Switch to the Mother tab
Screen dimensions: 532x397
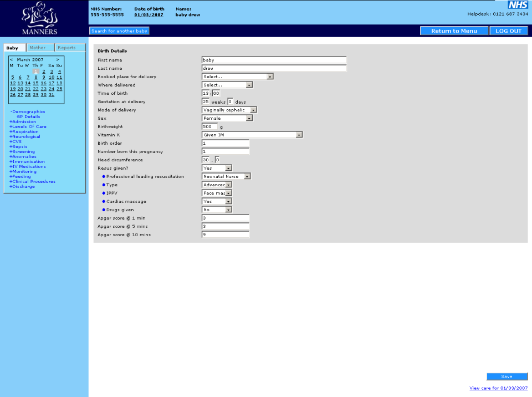coord(40,48)
